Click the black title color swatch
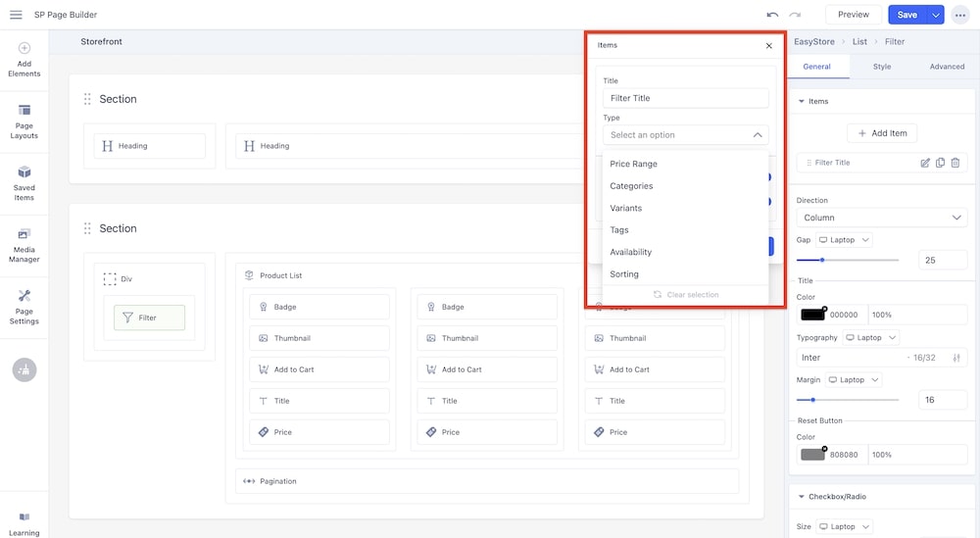 point(812,315)
